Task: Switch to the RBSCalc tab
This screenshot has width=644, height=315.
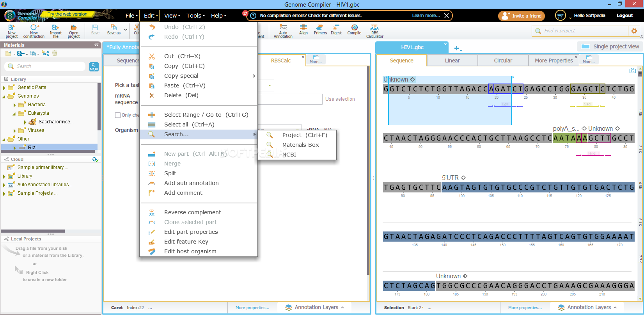Action: 281,61
